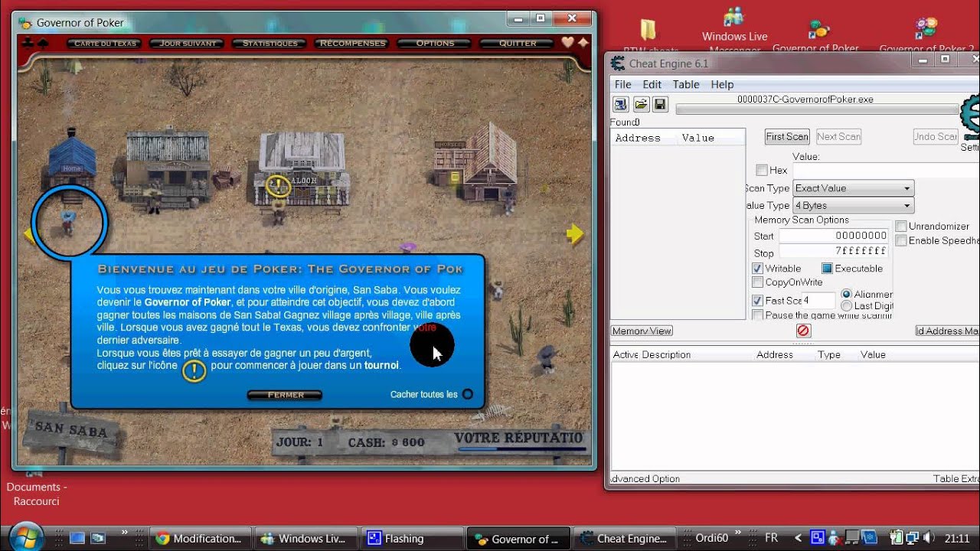Click the red clear-list circle icon

[x=803, y=331]
